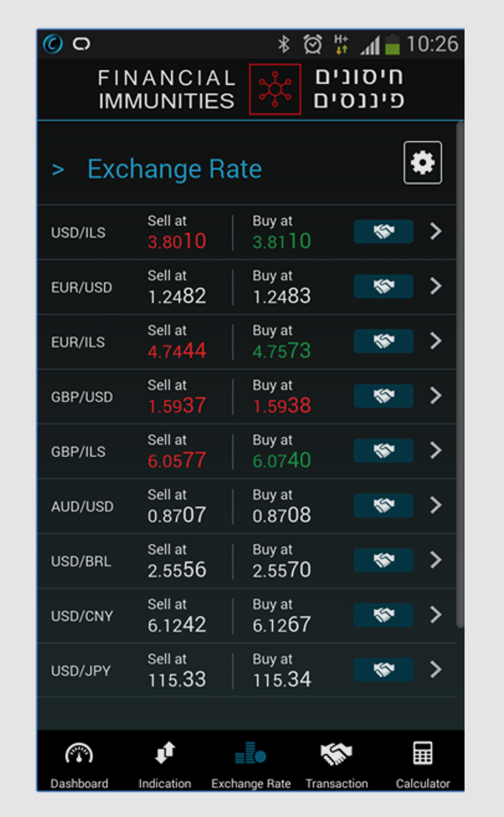Click the AUD/USD buy price 0.8708
The width and height of the screenshot is (504, 817).
tap(282, 515)
